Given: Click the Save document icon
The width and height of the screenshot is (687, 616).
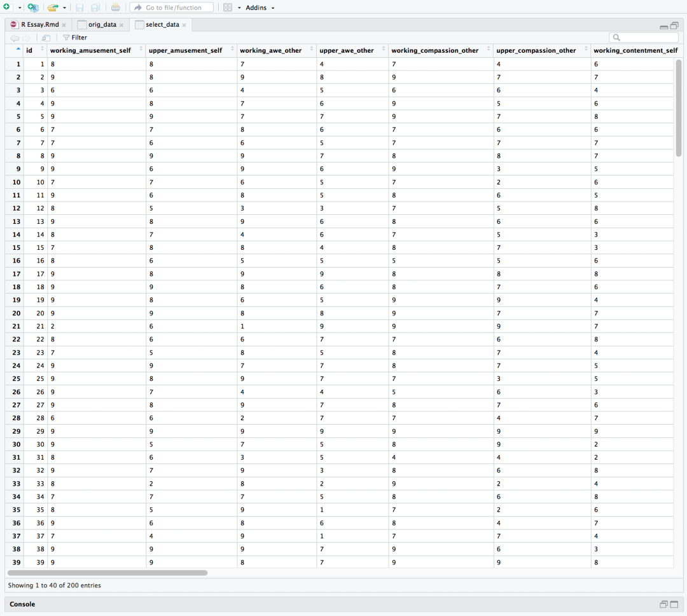Looking at the screenshot, I should [80, 8].
